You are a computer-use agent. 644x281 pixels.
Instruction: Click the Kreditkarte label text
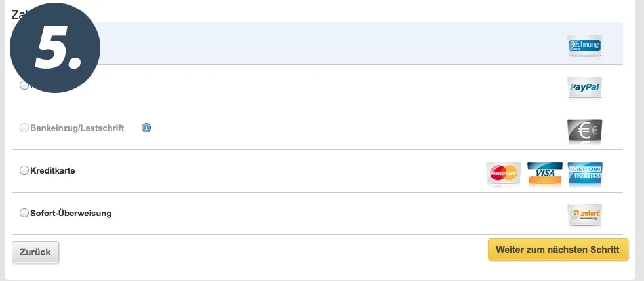tap(52, 170)
